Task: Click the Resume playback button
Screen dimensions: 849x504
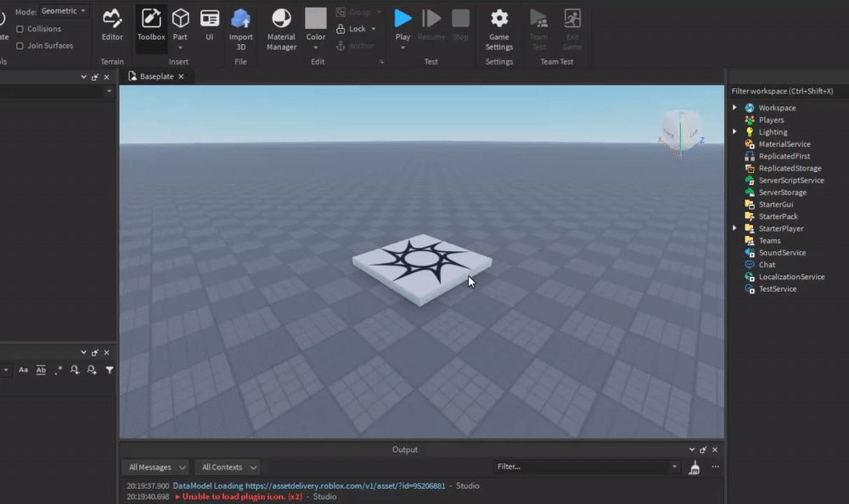Action: coord(431,25)
